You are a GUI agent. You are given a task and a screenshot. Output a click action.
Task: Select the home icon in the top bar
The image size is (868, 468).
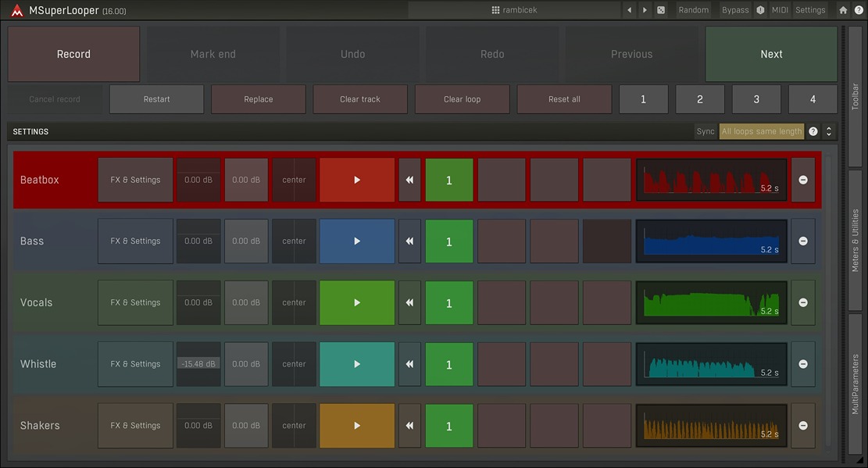click(842, 9)
